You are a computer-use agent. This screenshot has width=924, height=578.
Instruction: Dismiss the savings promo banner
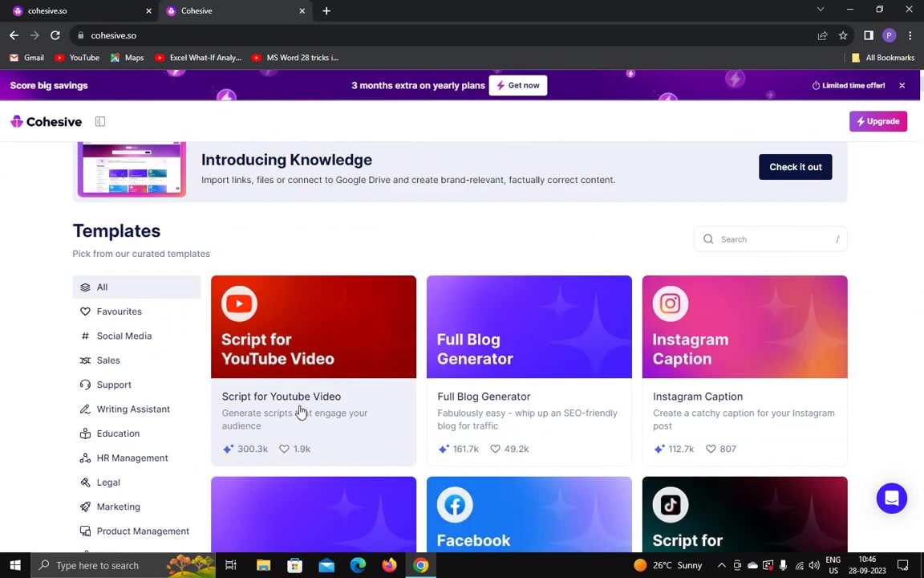tap(902, 86)
